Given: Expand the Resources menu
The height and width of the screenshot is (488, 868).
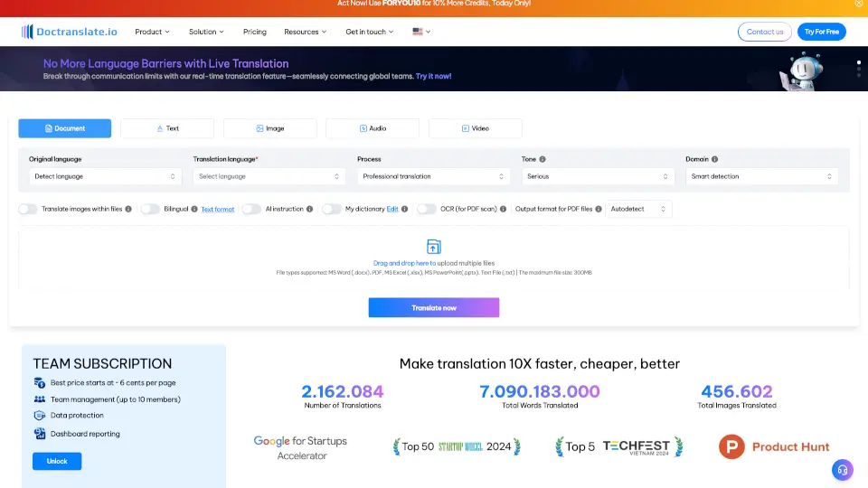Looking at the screenshot, I should (x=306, y=32).
